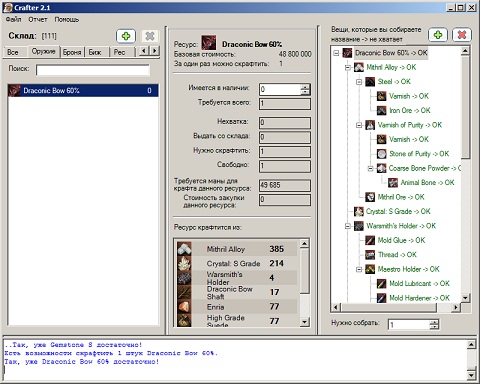Click the greyed-out delete icon beside Склад

pyautogui.click(x=150, y=36)
